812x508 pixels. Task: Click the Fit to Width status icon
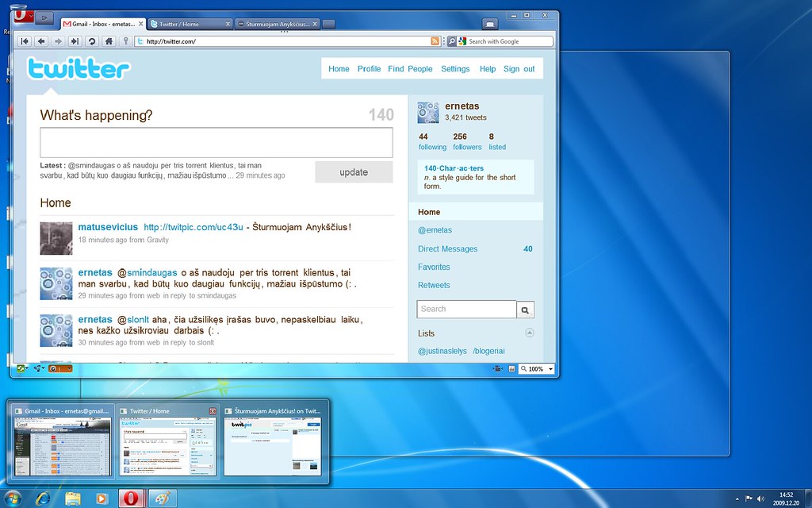click(x=498, y=368)
